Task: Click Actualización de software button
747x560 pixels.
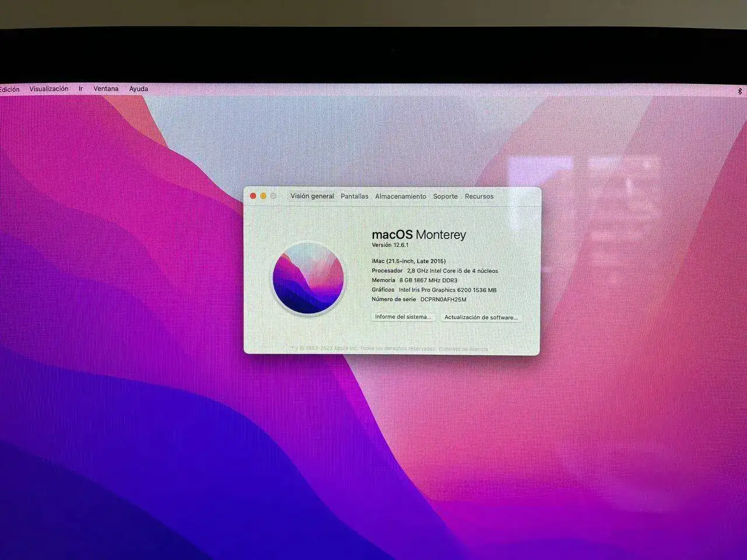Action: point(480,317)
